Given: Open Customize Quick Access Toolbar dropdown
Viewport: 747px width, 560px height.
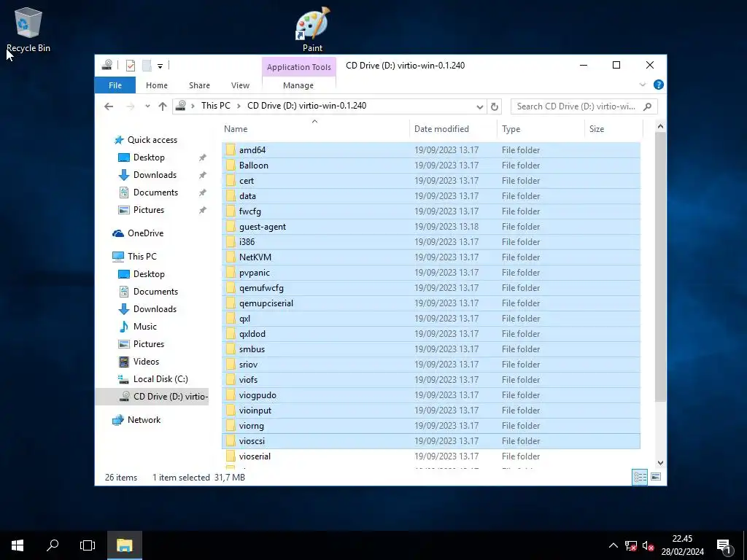Looking at the screenshot, I should [160, 66].
